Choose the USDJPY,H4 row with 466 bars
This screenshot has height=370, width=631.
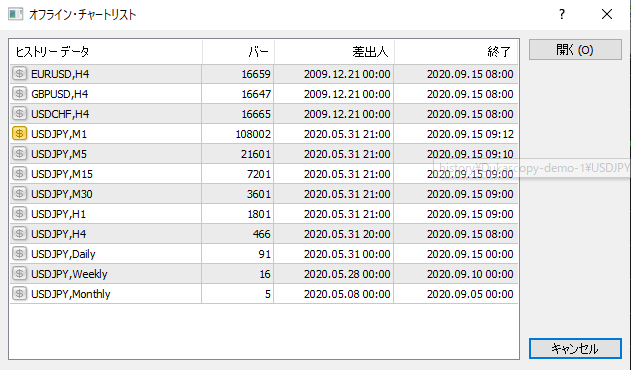click(264, 234)
